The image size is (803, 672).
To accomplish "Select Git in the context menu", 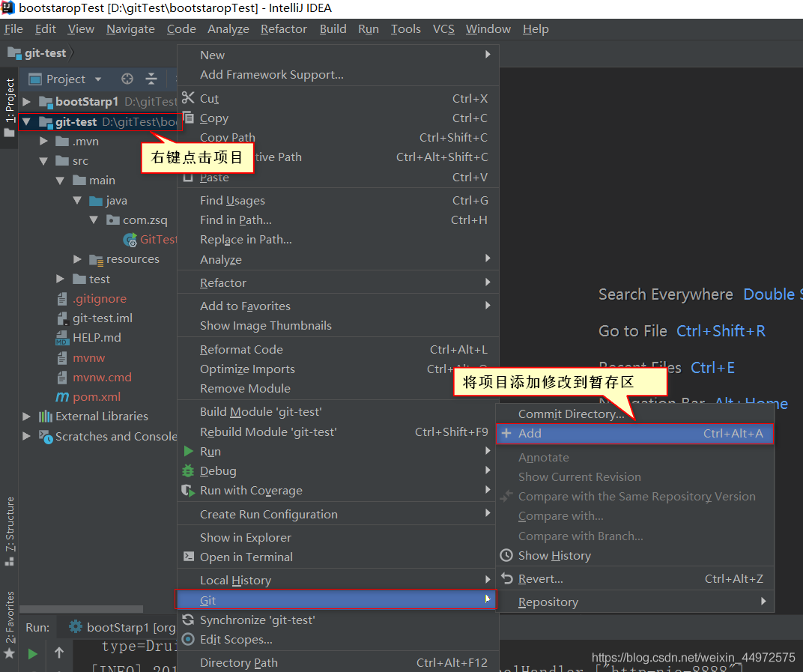I will 336,600.
